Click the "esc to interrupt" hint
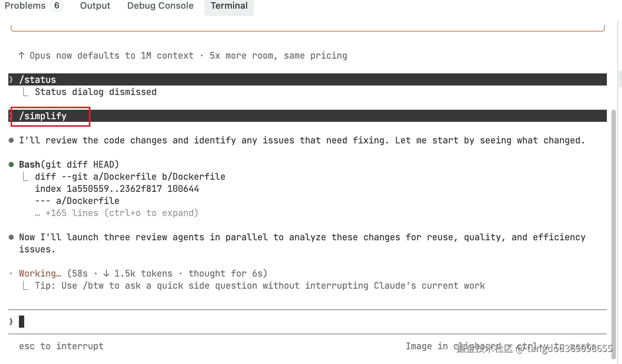The height and width of the screenshot is (364, 622). point(61,346)
